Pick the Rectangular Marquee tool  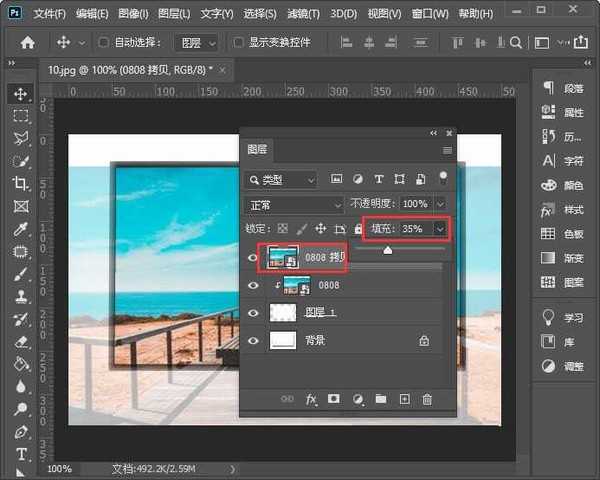tap(21, 116)
